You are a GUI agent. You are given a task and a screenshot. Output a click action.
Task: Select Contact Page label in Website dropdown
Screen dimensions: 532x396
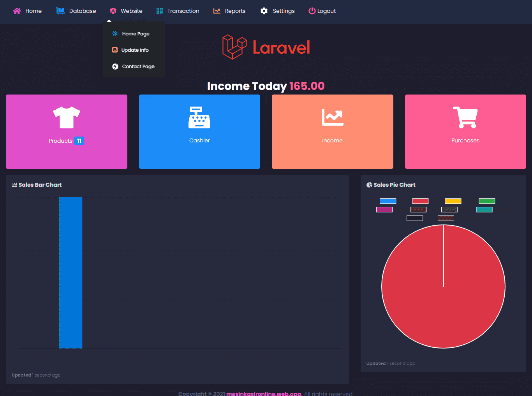138,67
